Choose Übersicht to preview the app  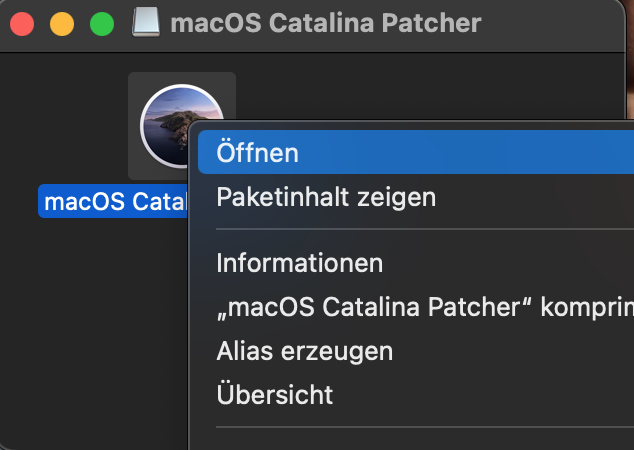pyautogui.click(x=275, y=395)
